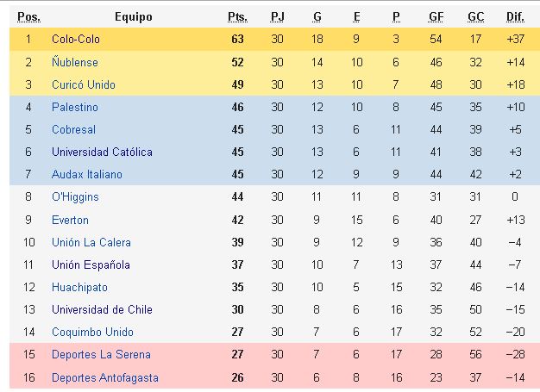This screenshot has width=540, height=392.
Task: Open the Ñublense team link
Action: coord(75,62)
